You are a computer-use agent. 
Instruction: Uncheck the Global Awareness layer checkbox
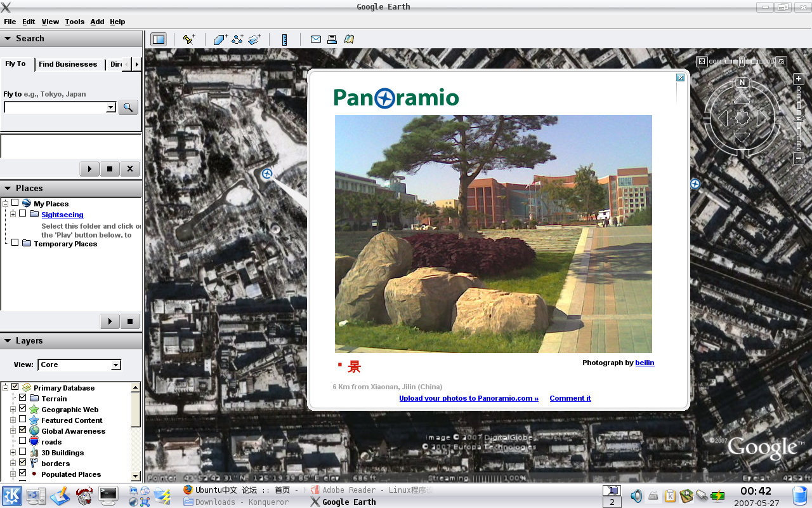[23, 430]
